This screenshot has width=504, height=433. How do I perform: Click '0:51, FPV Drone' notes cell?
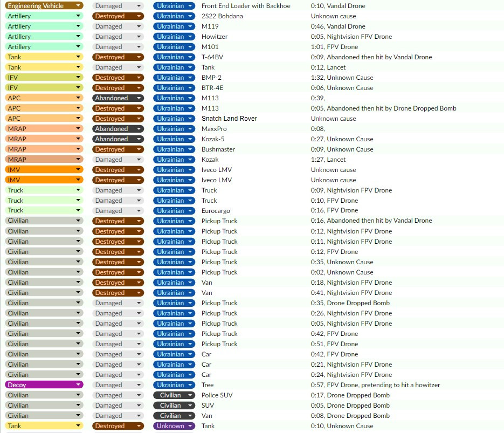click(x=334, y=344)
